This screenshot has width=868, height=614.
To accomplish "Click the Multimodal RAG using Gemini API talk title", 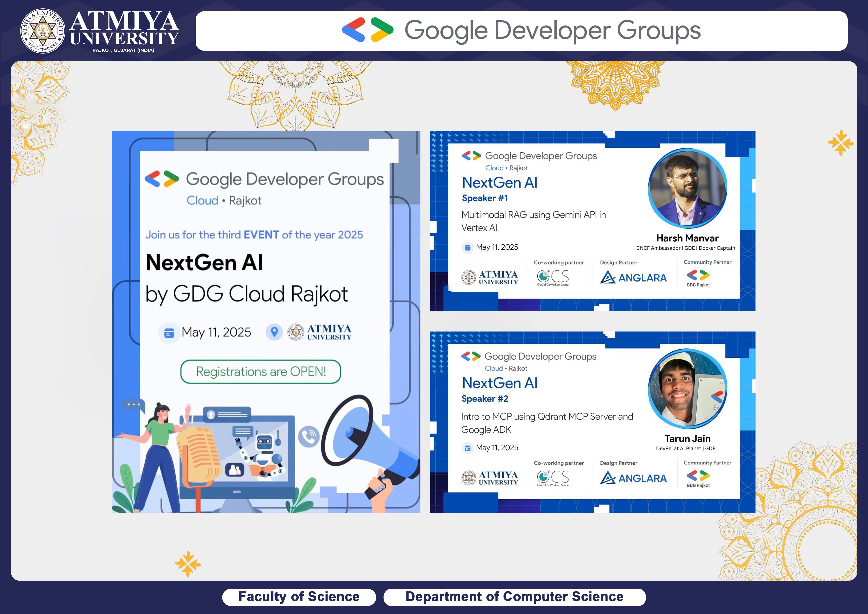I will 533,221.
